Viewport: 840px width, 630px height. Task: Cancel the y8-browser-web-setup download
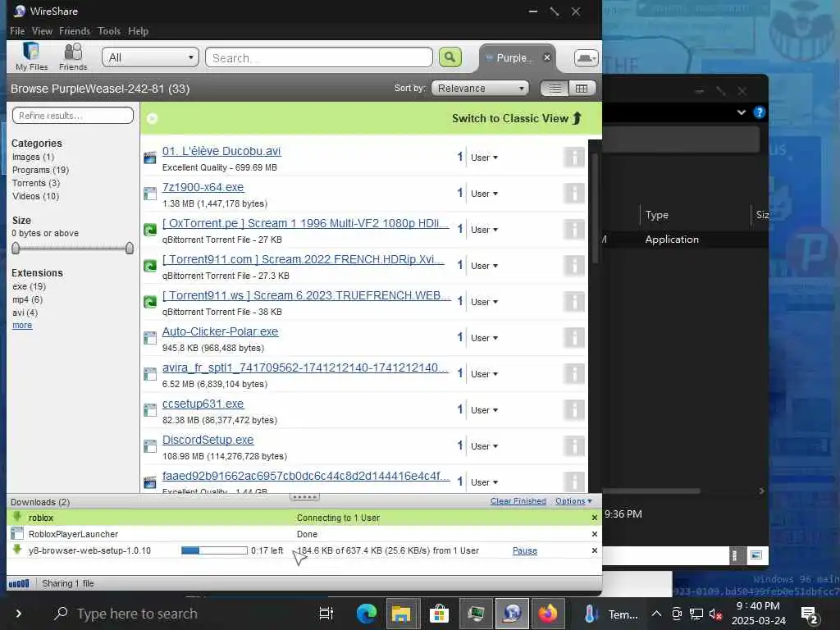coord(594,550)
